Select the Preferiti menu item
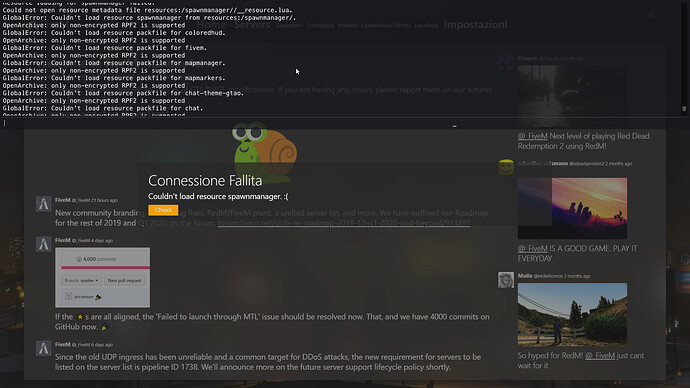Screen dimensions: 690x388 pyautogui.click(x=347, y=26)
